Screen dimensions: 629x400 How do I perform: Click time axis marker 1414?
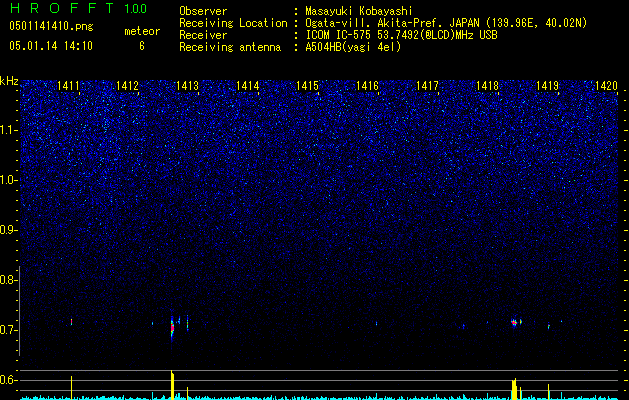[248, 85]
